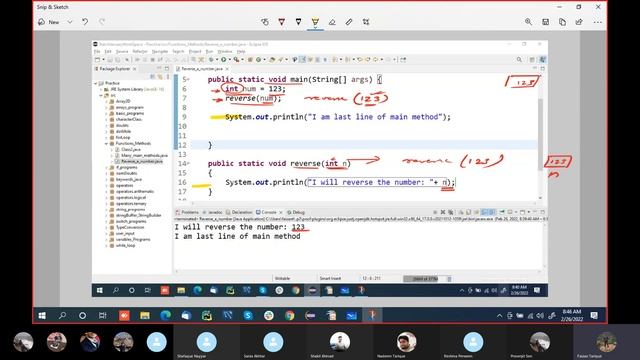640x360 pixels.
Task: Select Many_main_methods.java in Package Explorer
Action: coord(144,156)
